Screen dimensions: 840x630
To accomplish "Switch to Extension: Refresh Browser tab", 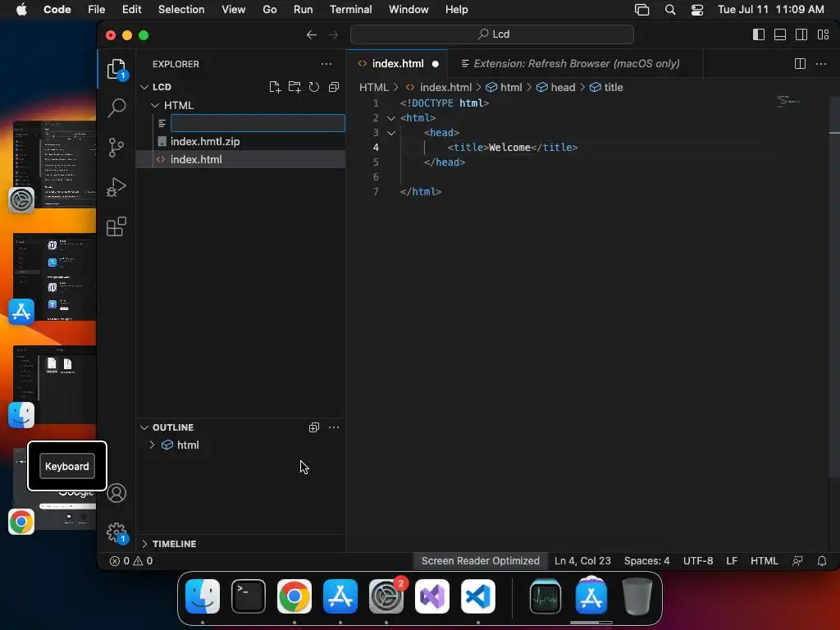I will coord(576,64).
